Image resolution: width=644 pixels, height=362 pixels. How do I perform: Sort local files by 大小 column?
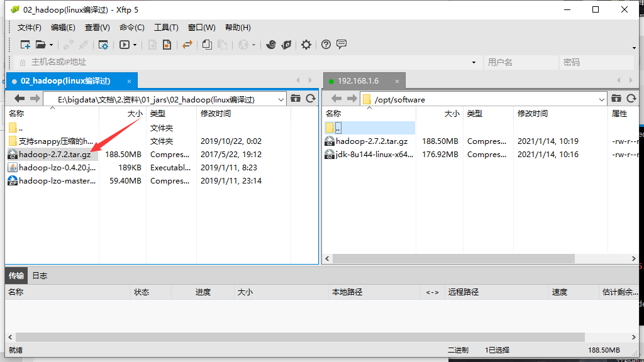click(123, 114)
